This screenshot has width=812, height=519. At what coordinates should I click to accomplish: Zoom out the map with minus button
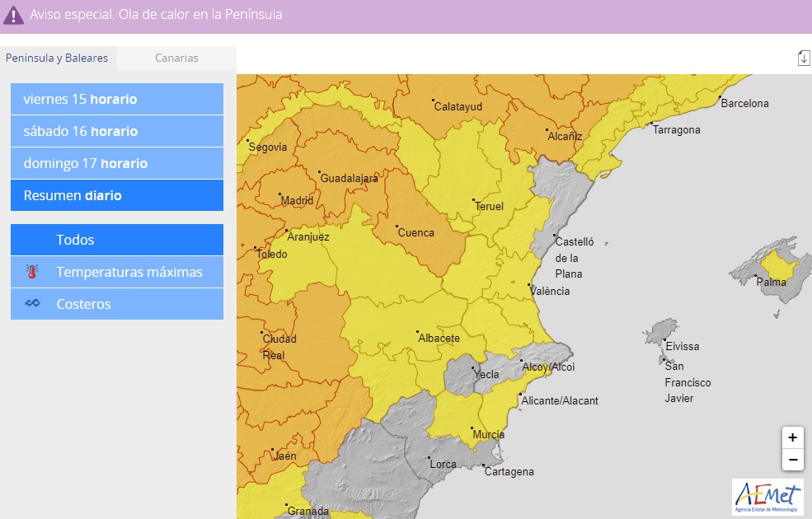(x=792, y=460)
